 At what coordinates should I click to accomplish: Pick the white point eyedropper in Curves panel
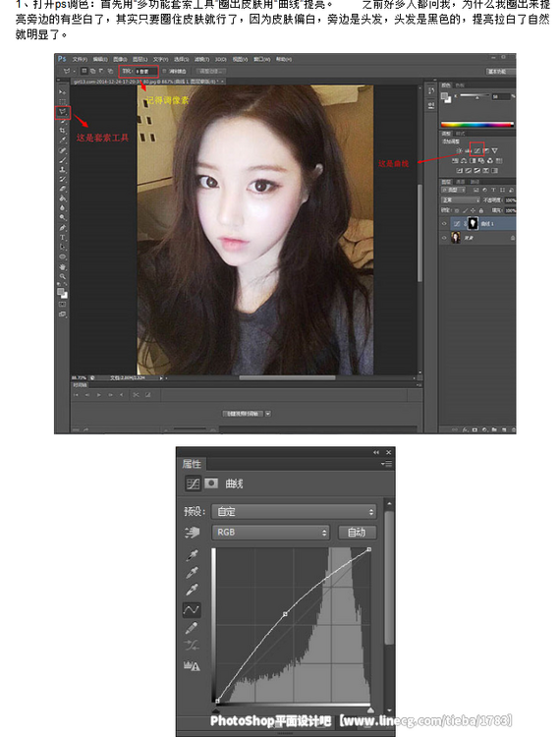click(192, 590)
